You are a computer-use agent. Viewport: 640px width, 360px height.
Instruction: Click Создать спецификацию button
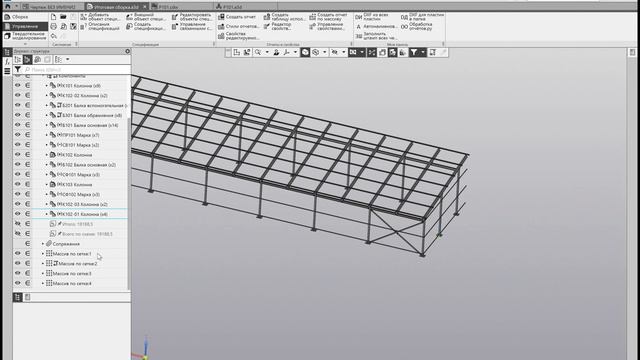pyautogui.click(x=146, y=27)
